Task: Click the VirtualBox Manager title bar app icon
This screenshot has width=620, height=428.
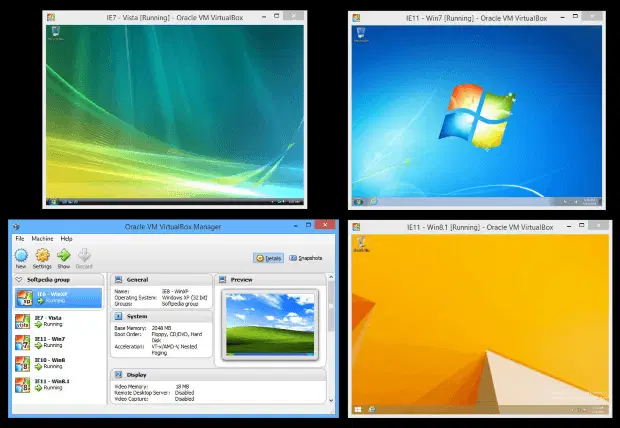Action: point(16,227)
